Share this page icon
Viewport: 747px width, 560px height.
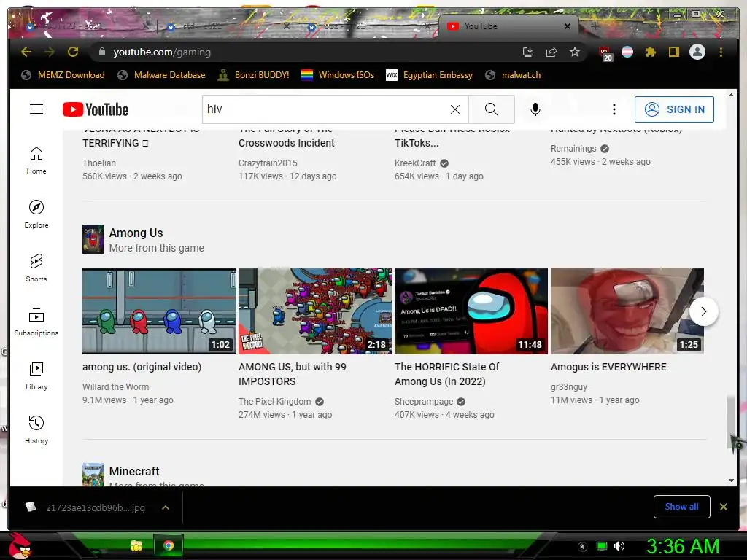click(x=551, y=52)
